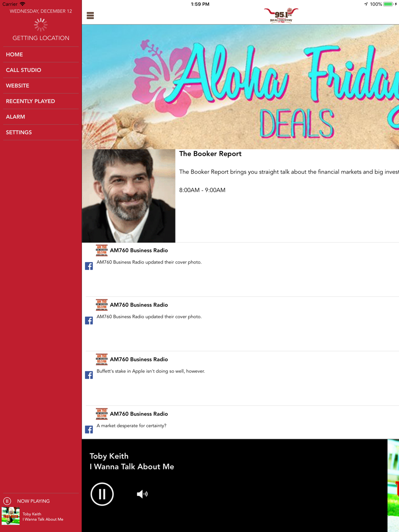Tap the volume speaker icon
The image size is (399, 532).
click(142, 494)
